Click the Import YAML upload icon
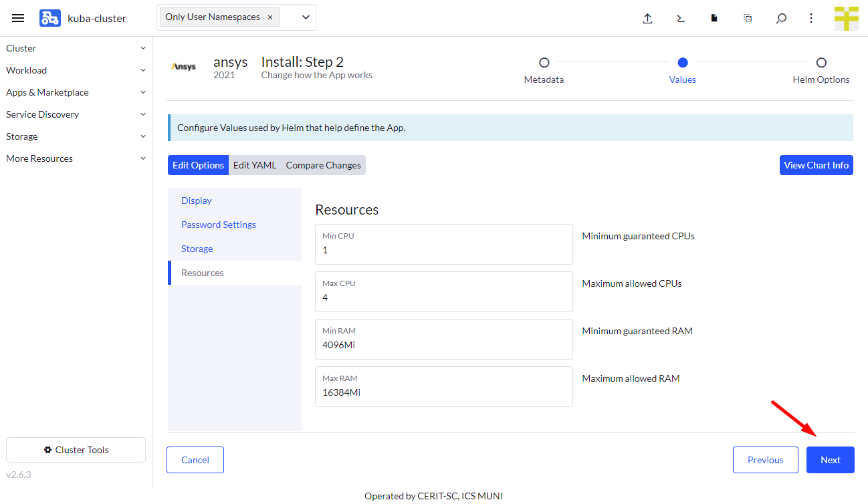 (x=647, y=18)
